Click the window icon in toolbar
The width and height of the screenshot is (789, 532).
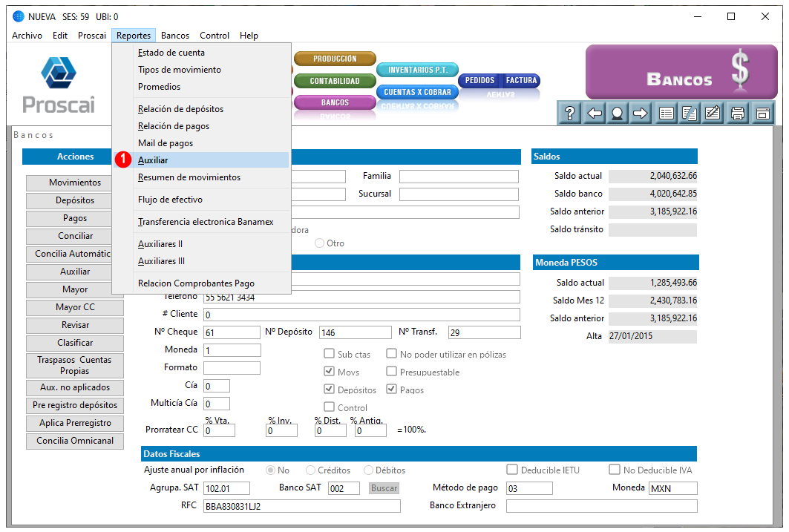coord(762,114)
